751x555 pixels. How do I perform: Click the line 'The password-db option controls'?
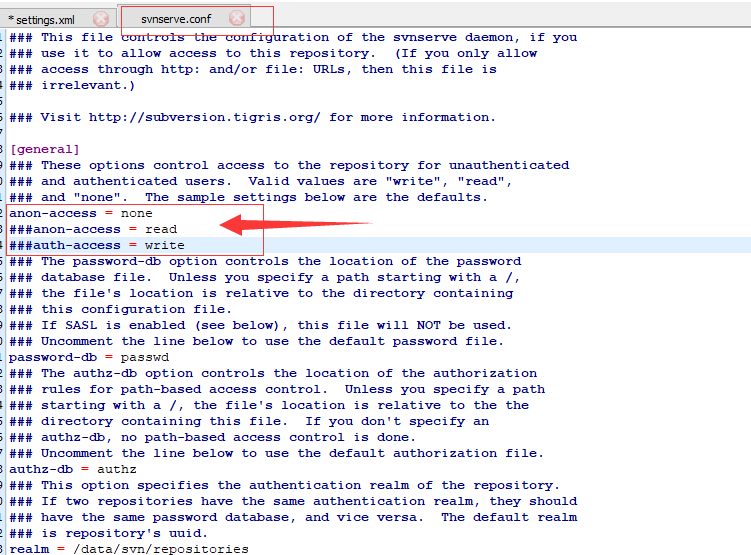pos(265,261)
